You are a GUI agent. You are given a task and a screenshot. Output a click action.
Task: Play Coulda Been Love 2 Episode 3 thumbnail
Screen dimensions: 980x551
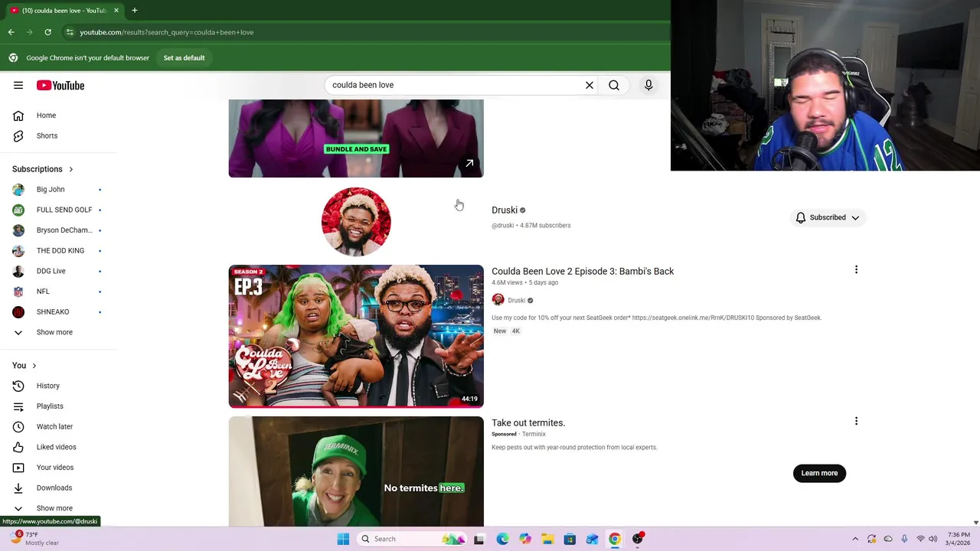click(x=356, y=336)
